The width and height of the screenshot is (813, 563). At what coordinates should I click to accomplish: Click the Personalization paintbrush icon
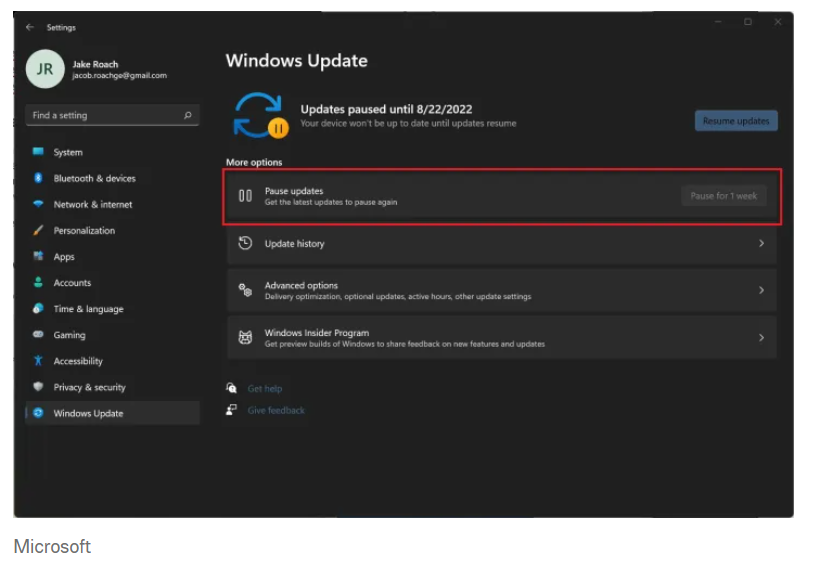click(38, 230)
